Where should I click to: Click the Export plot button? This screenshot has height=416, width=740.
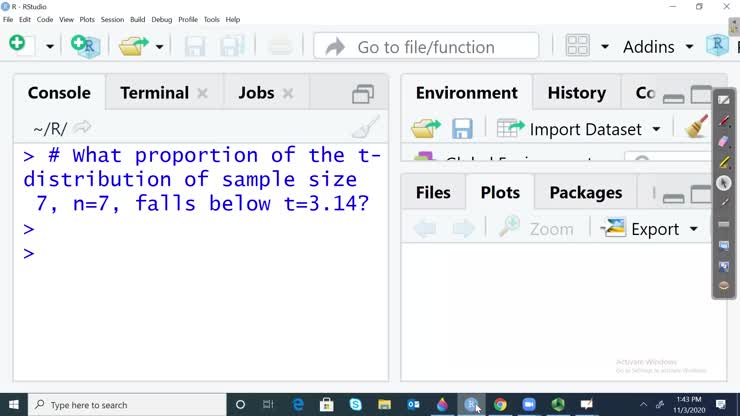[640, 229]
